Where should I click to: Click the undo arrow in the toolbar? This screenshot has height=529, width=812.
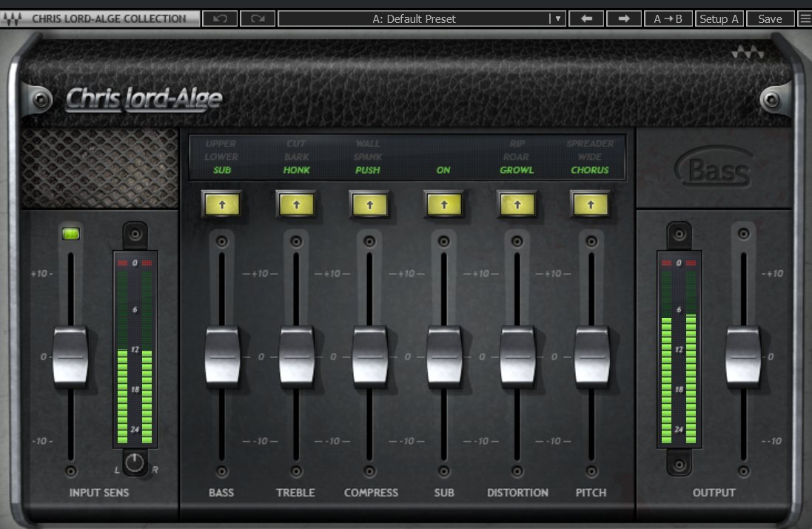coord(220,18)
